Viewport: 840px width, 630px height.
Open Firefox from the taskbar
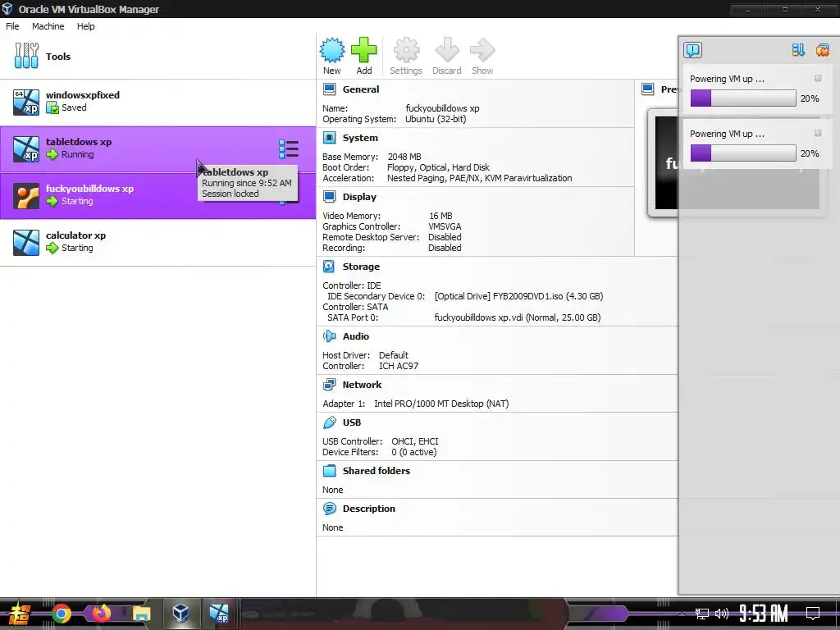pyautogui.click(x=101, y=614)
